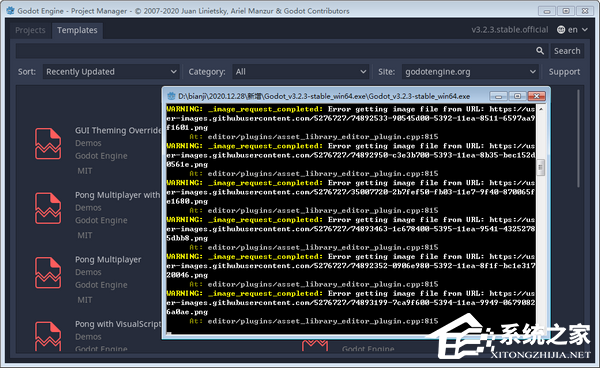Click Demos category under GUI Theming Override
Viewport: 600px width, 368px height.
point(88,143)
